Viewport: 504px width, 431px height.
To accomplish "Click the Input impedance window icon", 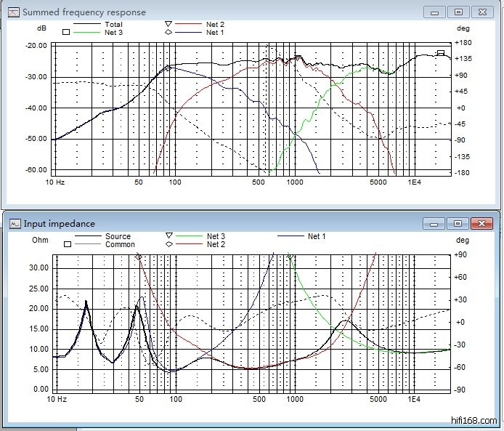I will coord(14,223).
